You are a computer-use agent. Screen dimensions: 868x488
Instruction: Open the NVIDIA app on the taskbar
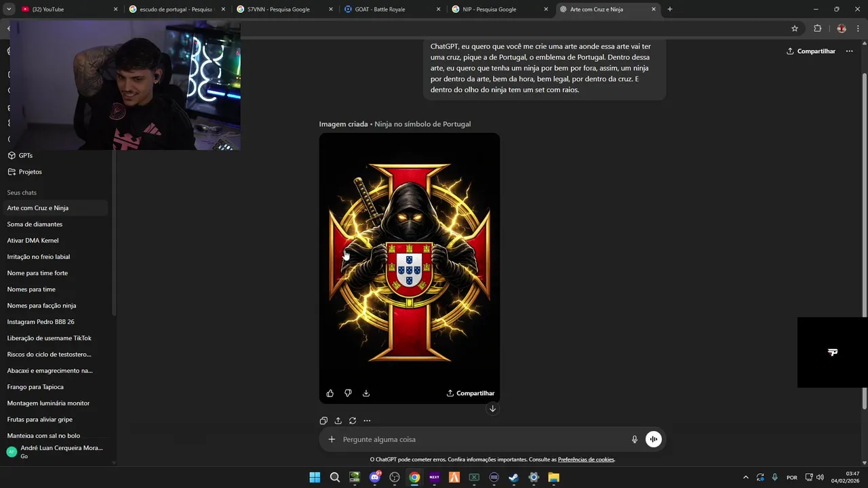pyautogui.click(x=355, y=477)
